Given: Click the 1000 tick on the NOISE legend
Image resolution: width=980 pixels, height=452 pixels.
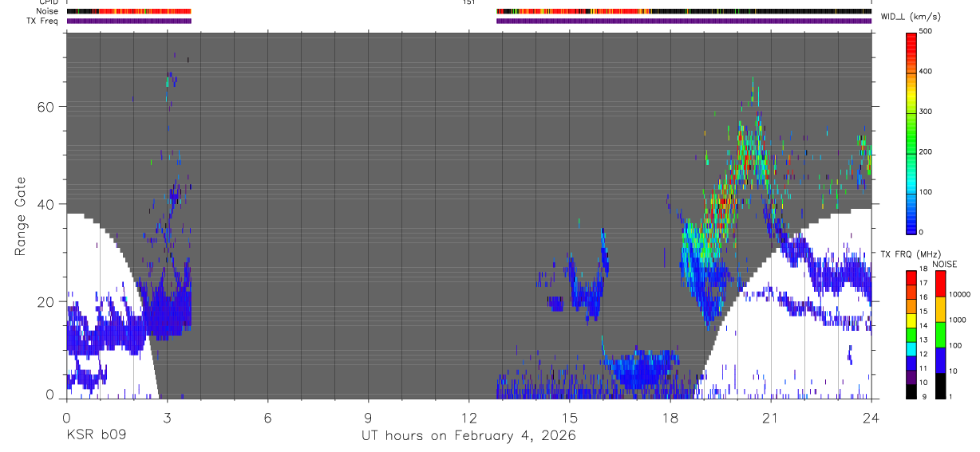Looking at the screenshot, I should pyautogui.click(x=957, y=320).
